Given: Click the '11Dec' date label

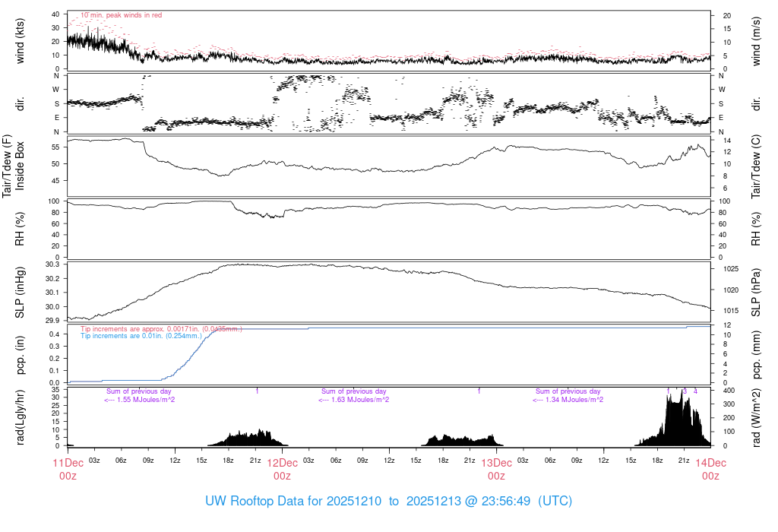Looking at the screenshot, I should click(x=68, y=463).
